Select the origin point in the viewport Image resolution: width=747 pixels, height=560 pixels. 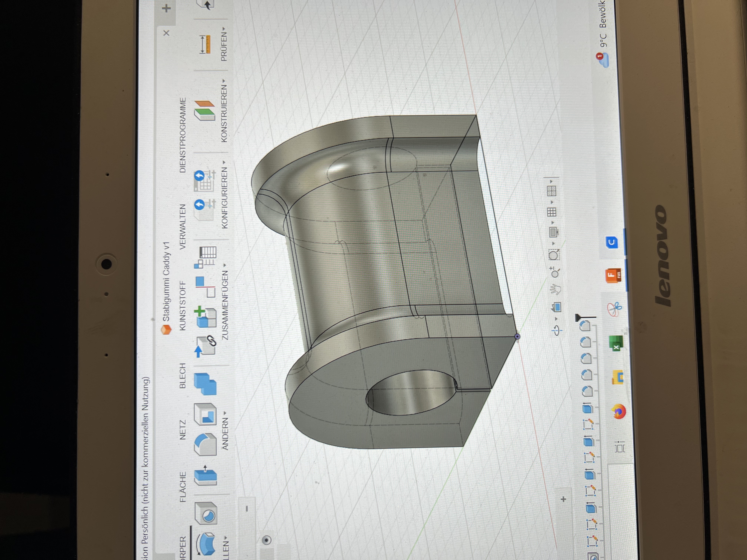click(x=517, y=336)
